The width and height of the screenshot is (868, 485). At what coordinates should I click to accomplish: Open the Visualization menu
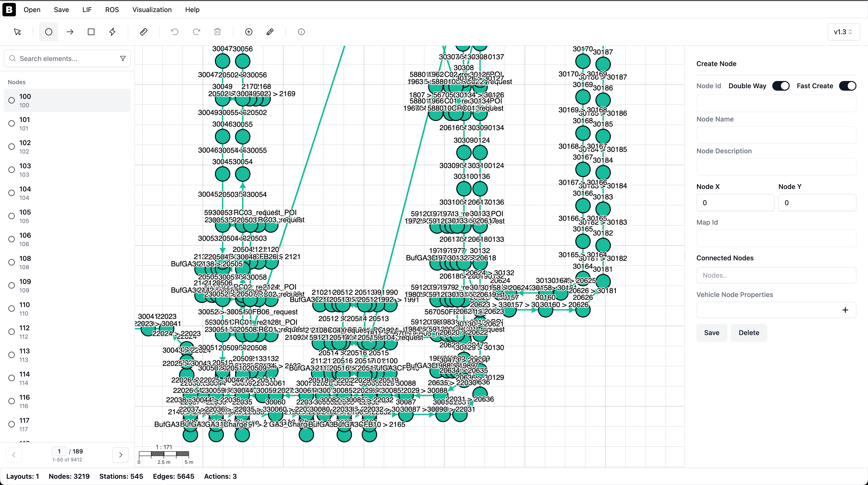click(x=152, y=9)
